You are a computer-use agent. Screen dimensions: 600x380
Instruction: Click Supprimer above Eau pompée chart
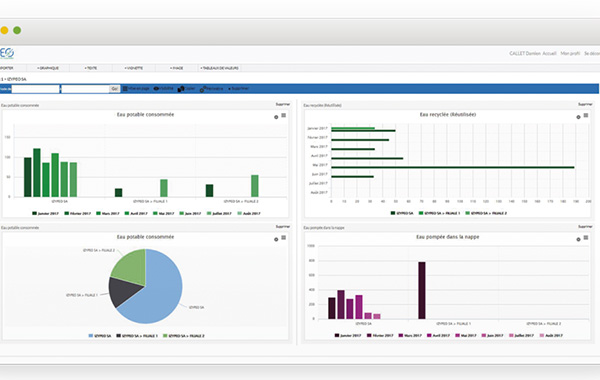[x=585, y=227]
